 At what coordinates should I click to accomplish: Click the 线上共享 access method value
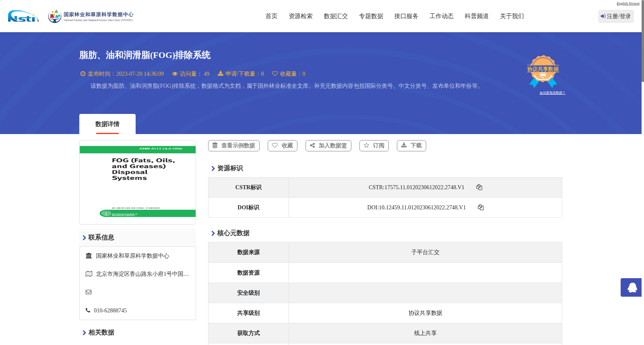pyautogui.click(x=425, y=333)
